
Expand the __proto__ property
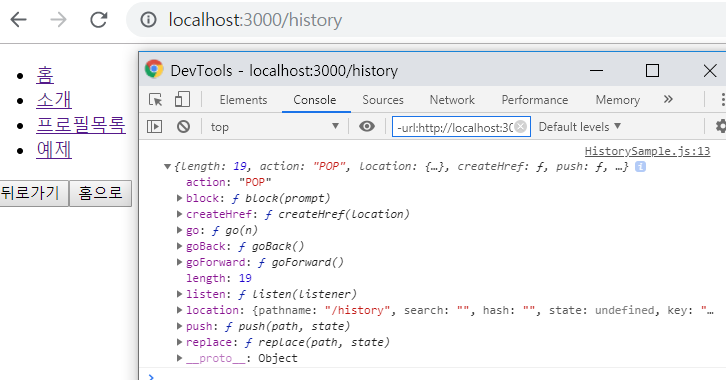tap(179, 358)
